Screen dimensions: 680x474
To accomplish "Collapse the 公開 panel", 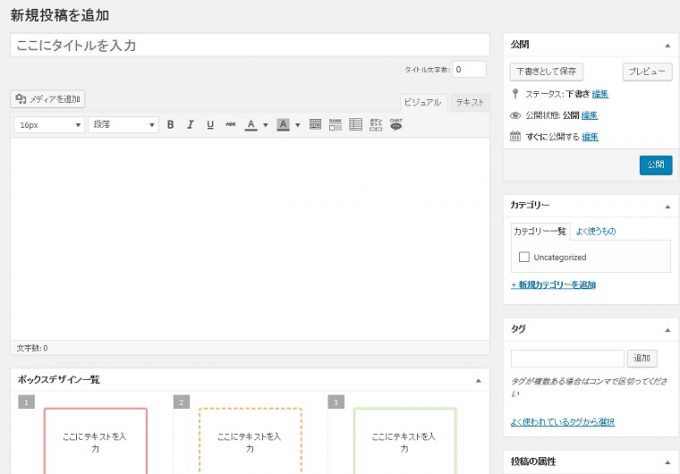I will coord(667,46).
